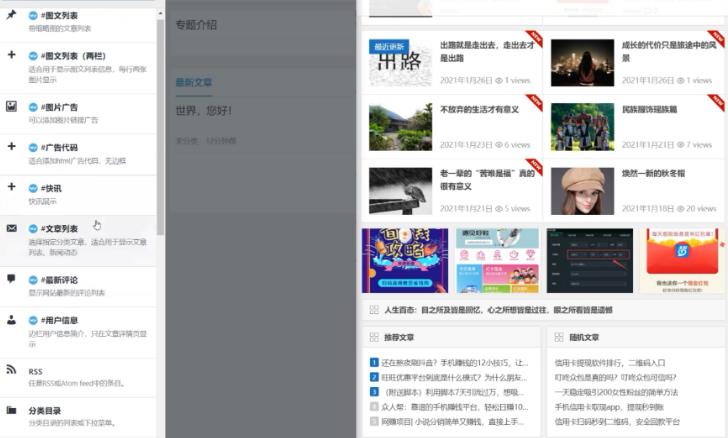This screenshot has height=438, width=728.
Task: Click the envelope icon for #文章列表
Action: point(11,228)
